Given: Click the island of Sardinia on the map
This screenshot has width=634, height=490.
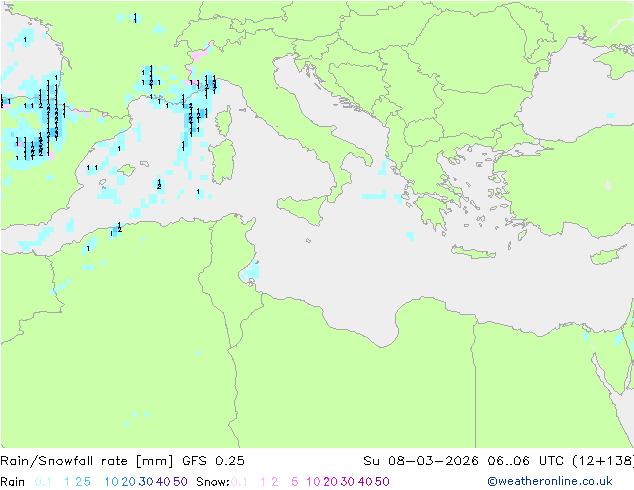Looking at the screenshot, I should coord(222,162).
